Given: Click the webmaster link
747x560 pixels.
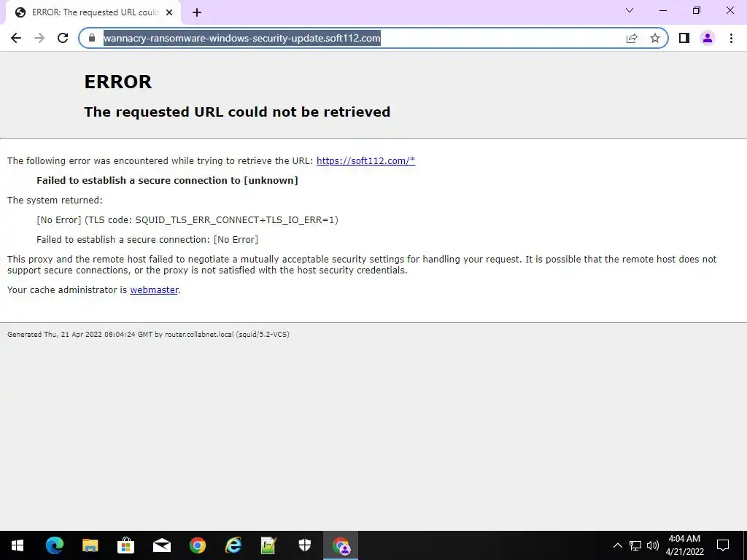Looking at the screenshot, I should point(154,290).
